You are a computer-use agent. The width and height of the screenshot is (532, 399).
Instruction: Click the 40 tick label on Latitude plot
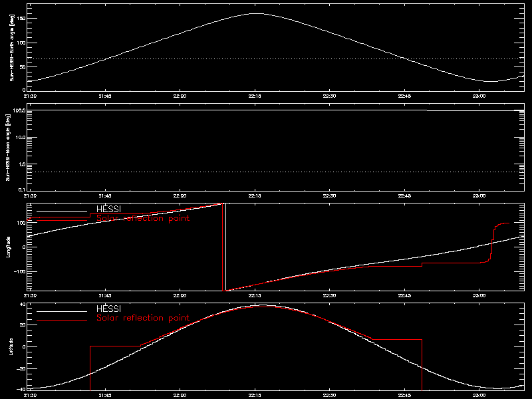23,304
